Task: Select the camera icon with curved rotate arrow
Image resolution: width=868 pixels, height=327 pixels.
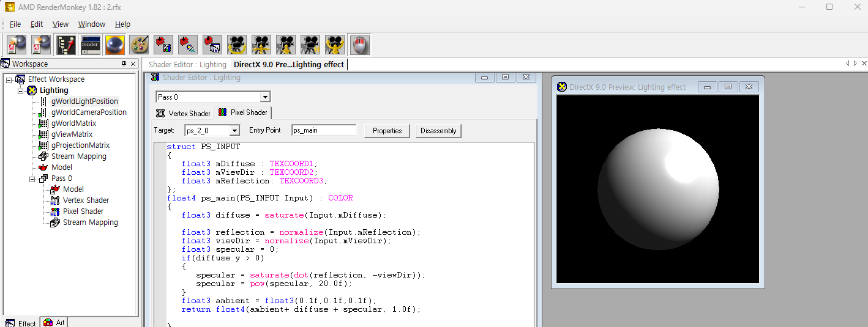Action: click(237, 45)
